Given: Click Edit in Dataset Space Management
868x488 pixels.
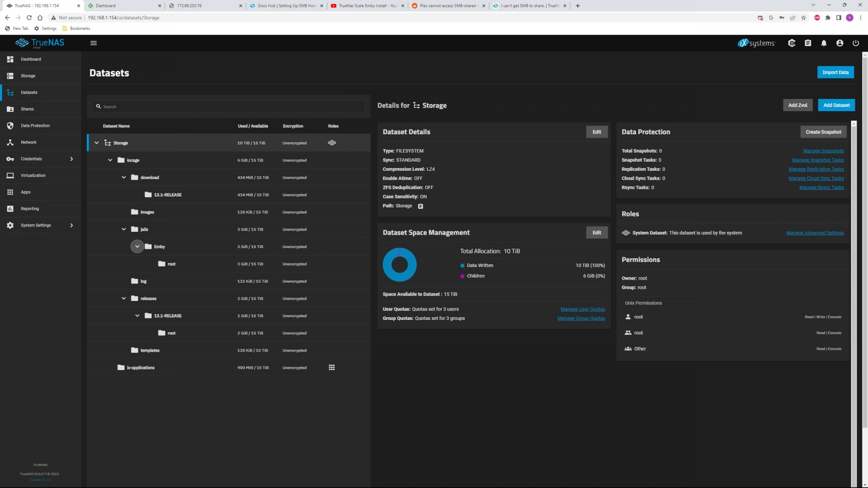Looking at the screenshot, I should click(x=597, y=233).
